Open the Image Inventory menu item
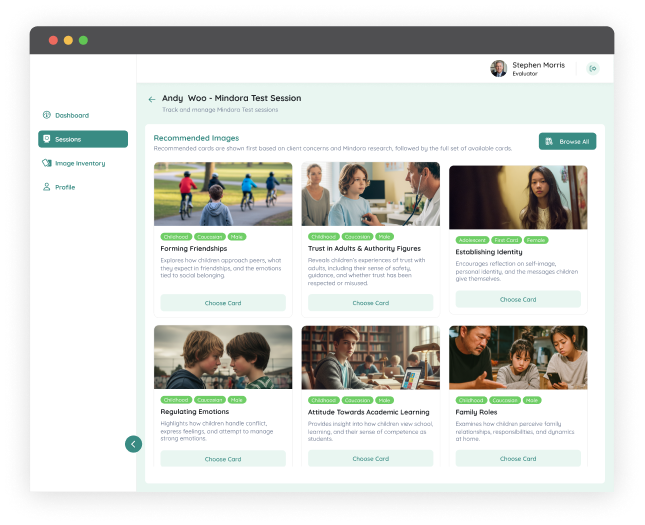 [80, 163]
